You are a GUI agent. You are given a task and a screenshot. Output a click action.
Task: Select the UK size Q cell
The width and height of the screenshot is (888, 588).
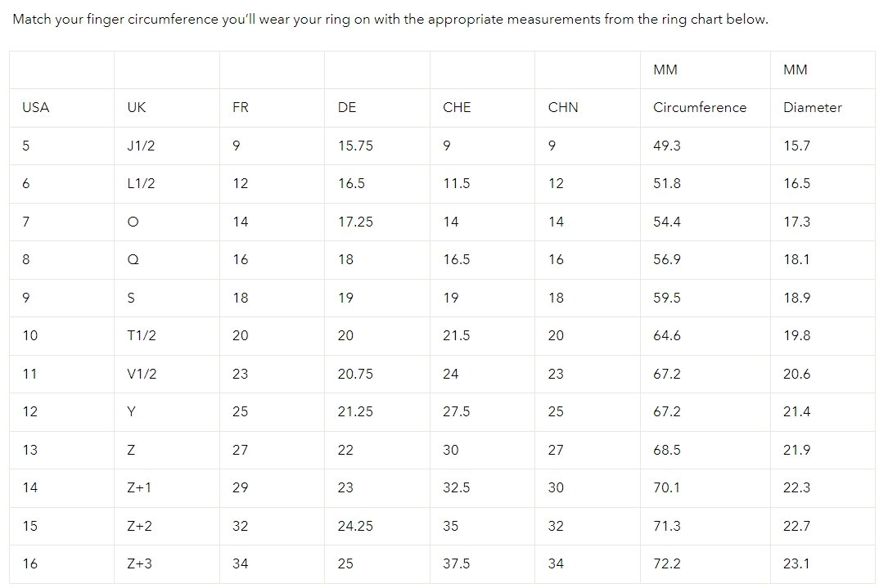pyautogui.click(x=133, y=259)
